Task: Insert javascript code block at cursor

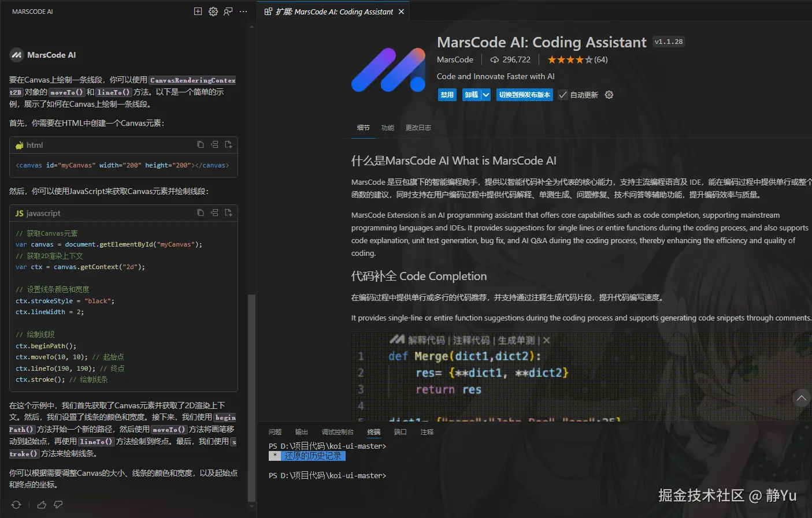Action: [214, 213]
